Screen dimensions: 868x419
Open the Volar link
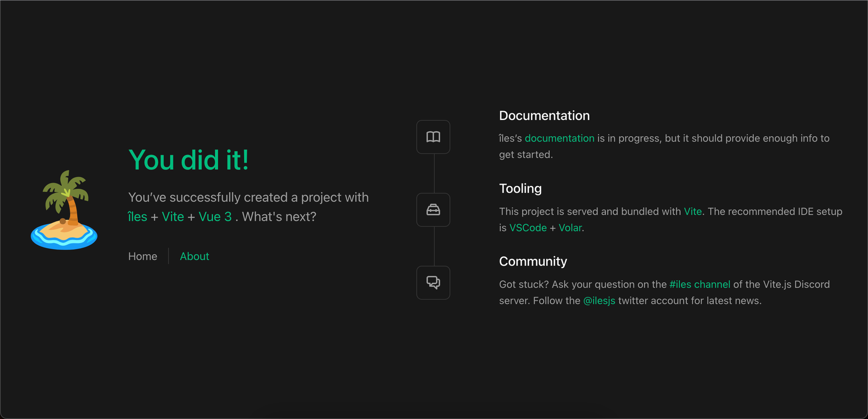pos(570,228)
